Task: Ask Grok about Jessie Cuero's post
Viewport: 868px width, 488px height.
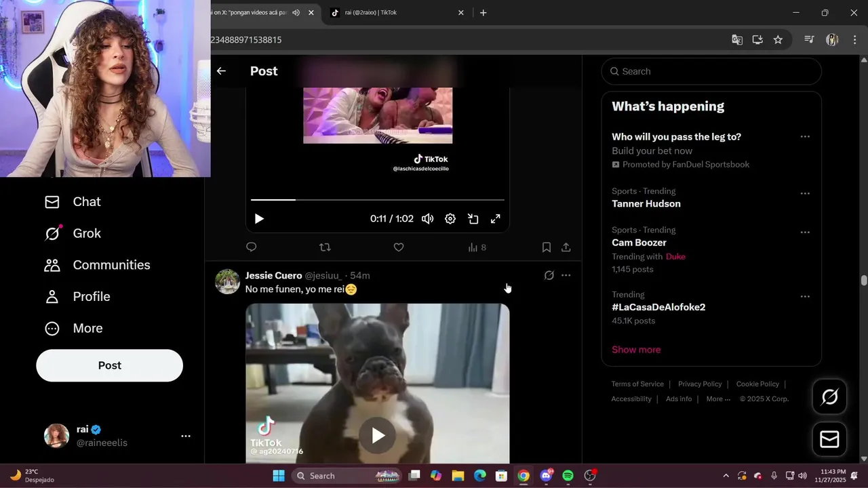Action: pyautogui.click(x=549, y=275)
